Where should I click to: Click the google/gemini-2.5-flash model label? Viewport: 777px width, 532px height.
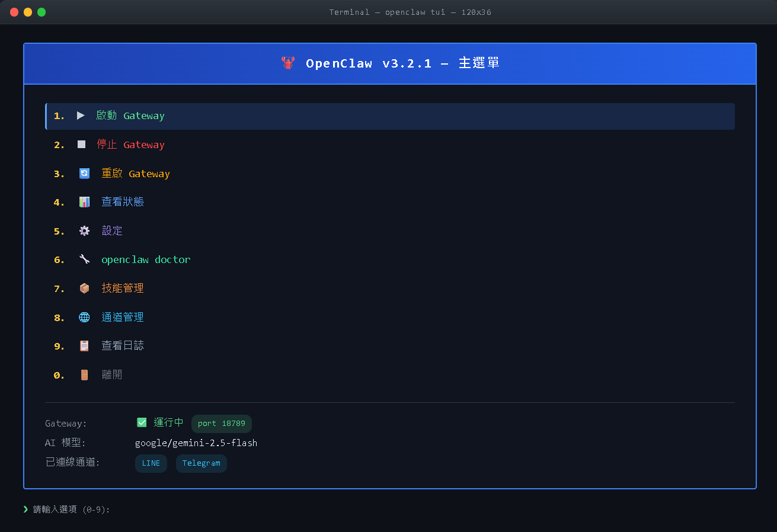click(196, 443)
